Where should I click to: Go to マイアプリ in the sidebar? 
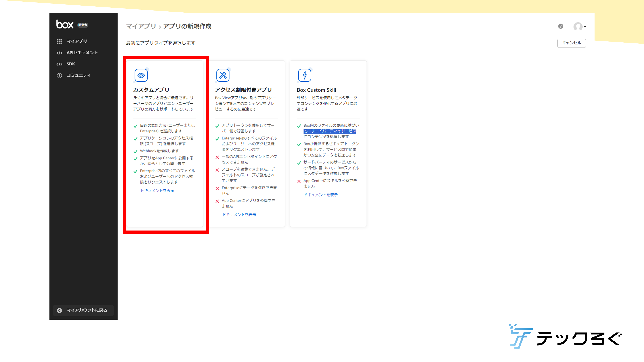click(x=77, y=41)
